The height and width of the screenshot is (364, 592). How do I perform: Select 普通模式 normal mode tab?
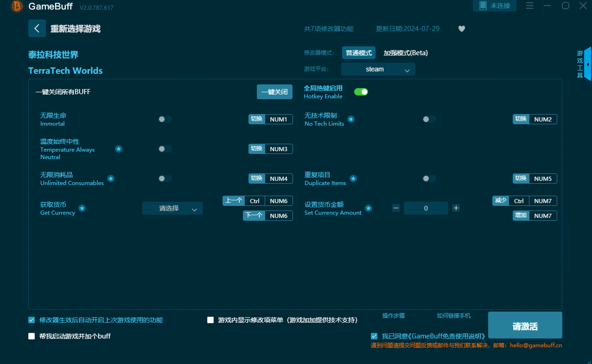(359, 53)
